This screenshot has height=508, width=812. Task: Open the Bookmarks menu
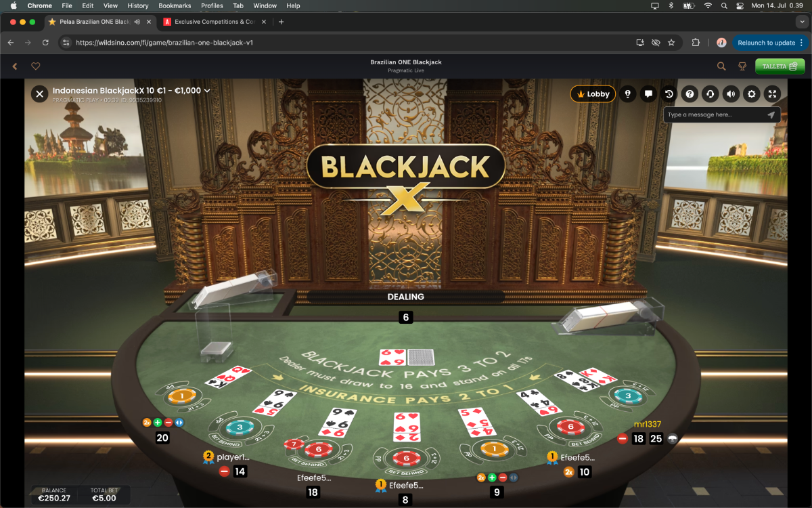pyautogui.click(x=175, y=5)
